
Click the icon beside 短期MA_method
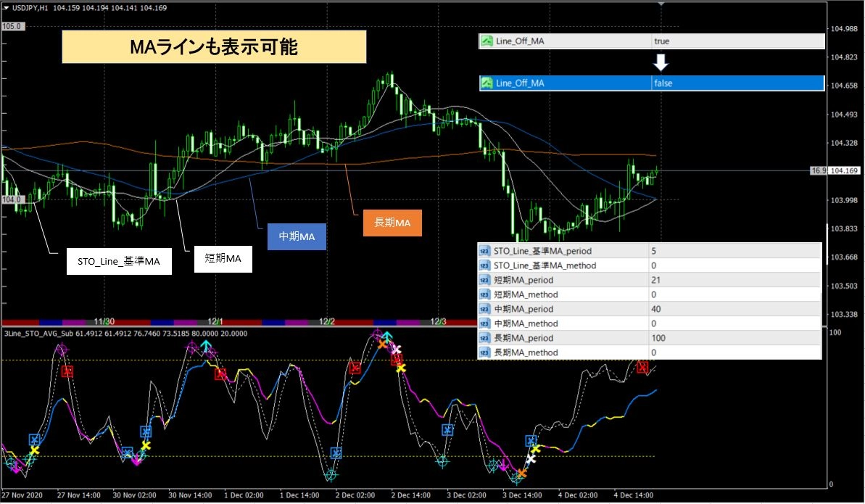(484, 294)
